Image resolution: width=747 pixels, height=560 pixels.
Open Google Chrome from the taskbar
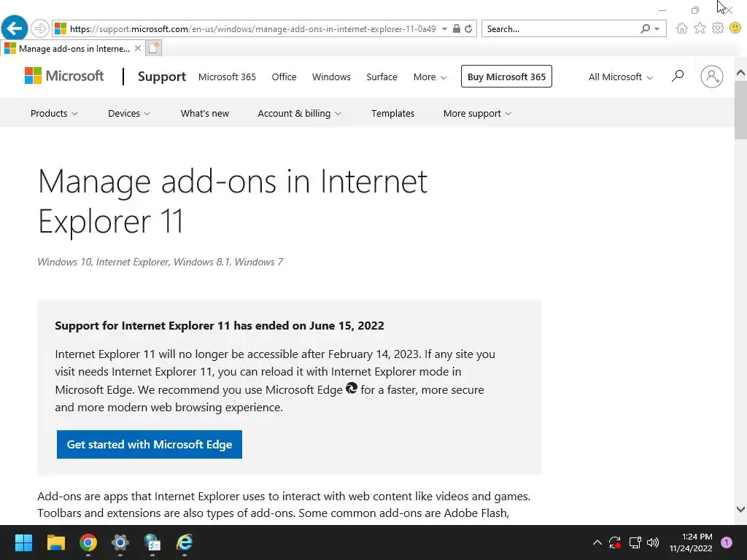(88, 542)
